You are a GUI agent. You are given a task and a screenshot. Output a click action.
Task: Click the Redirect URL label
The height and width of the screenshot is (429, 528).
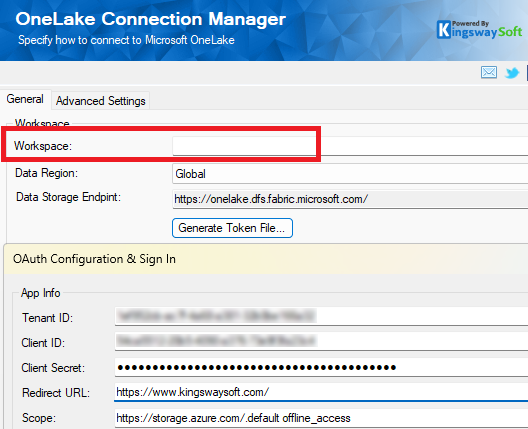pyautogui.click(x=56, y=393)
